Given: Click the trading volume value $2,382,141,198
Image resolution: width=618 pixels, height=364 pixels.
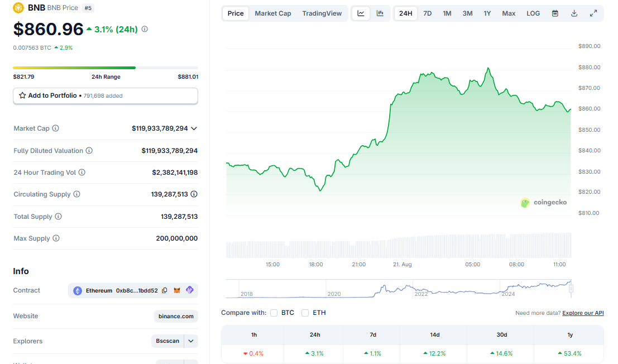Looking at the screenshot, I should point(175,173).
